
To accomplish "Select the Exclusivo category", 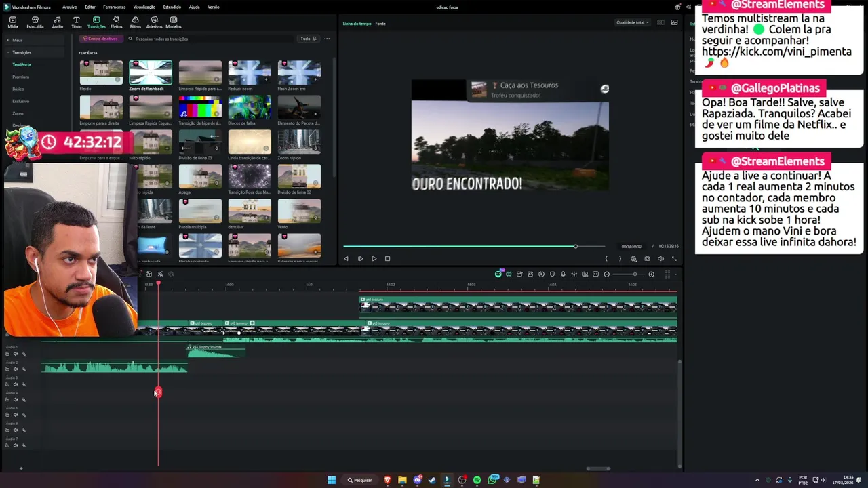I will coord(20,101).
